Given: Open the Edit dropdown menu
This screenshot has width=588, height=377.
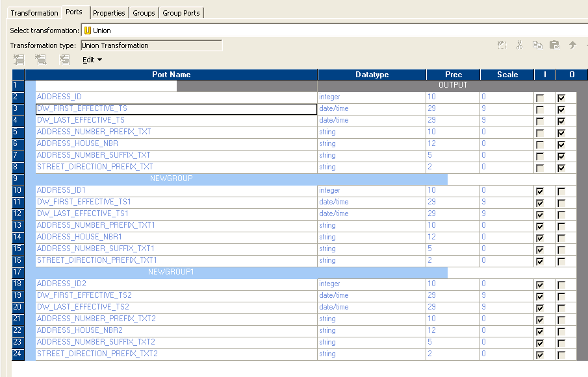Looking at the screenshot, I should coord(92,59).
